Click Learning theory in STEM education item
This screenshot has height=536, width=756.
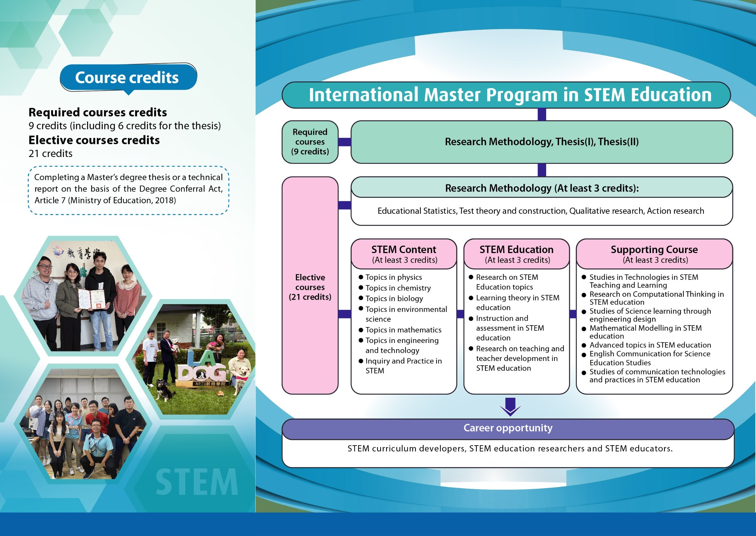(x=517, y=302)
